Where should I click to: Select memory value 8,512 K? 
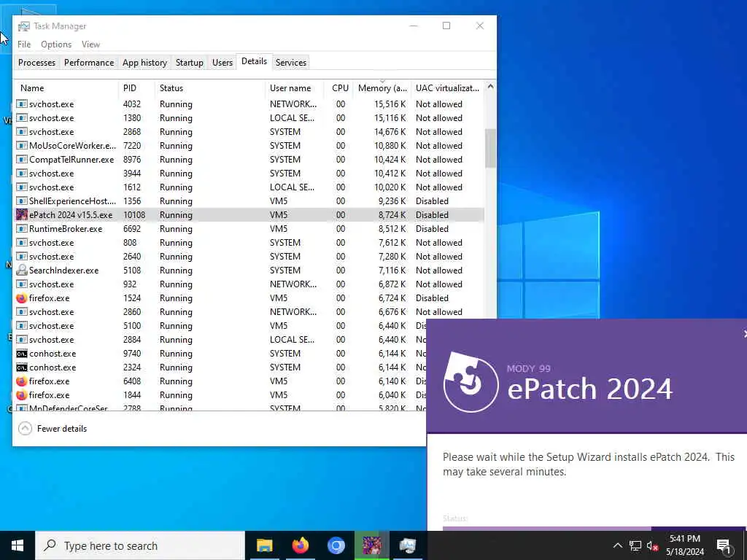[392, 228]
